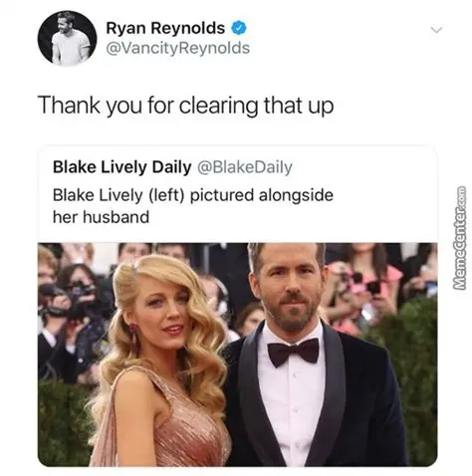This screenshot has width=472, height=476.
Task: Select the text "Thank you for clearing that up"
Action: point(186,106)
